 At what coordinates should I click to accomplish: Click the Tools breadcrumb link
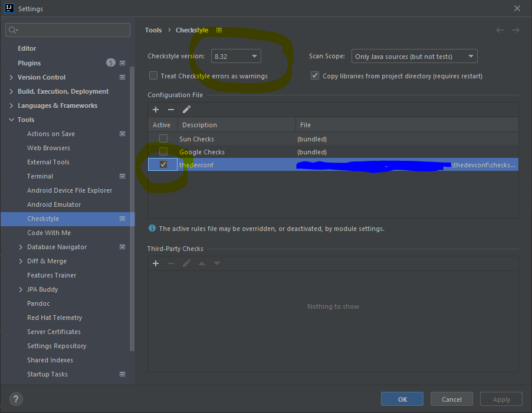pyautogui.click(x=153, y=30)
